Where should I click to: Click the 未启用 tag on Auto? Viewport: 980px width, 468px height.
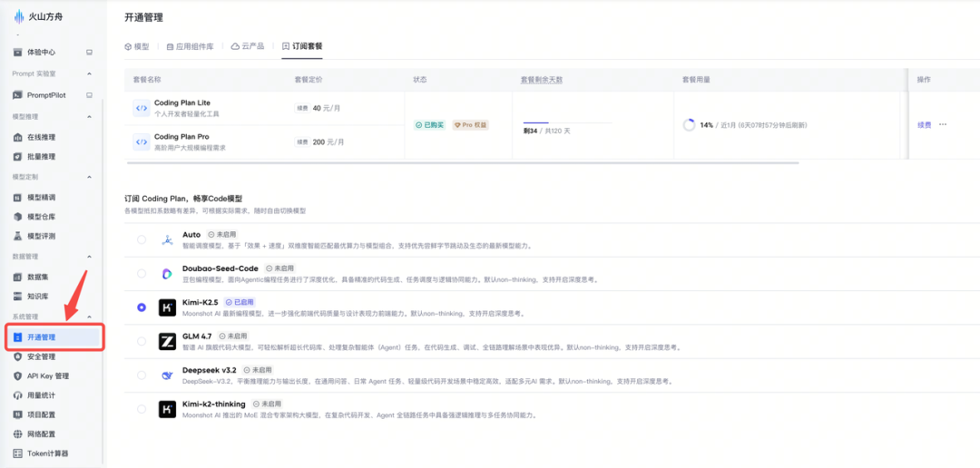click(x=222, y=234)
